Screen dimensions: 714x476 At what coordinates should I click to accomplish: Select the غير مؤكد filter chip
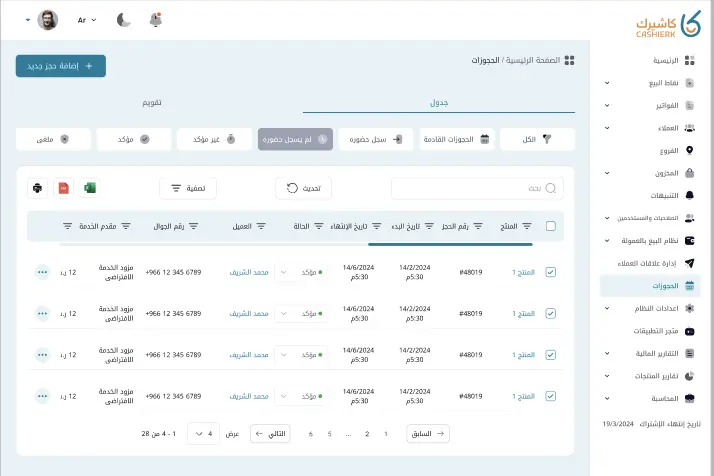(214, 139)
